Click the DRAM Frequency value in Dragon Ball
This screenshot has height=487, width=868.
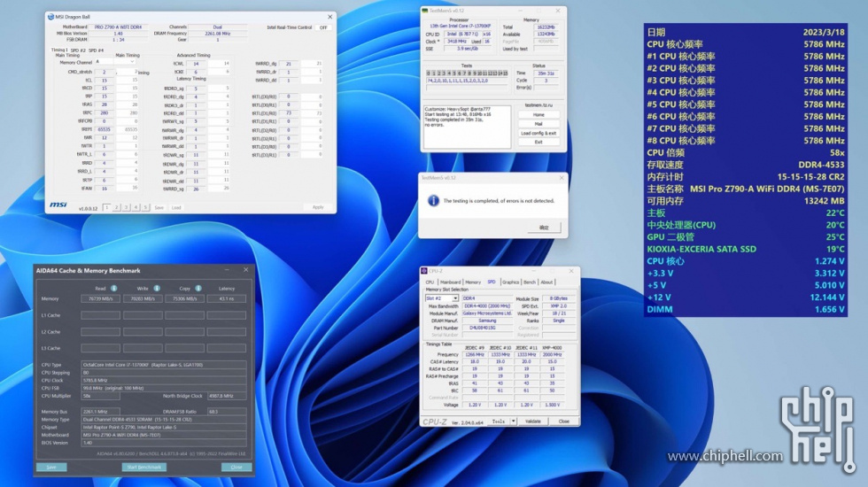(x=218, y=34)
